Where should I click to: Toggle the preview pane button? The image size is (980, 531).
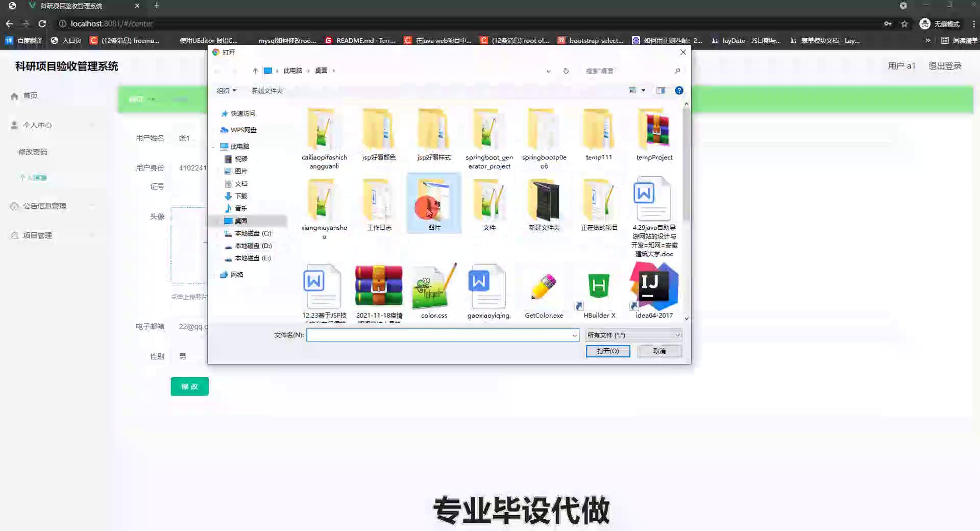(660, 90)
